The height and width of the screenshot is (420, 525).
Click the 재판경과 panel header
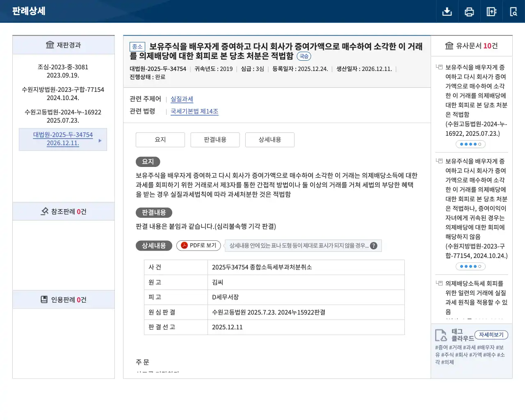64,45
